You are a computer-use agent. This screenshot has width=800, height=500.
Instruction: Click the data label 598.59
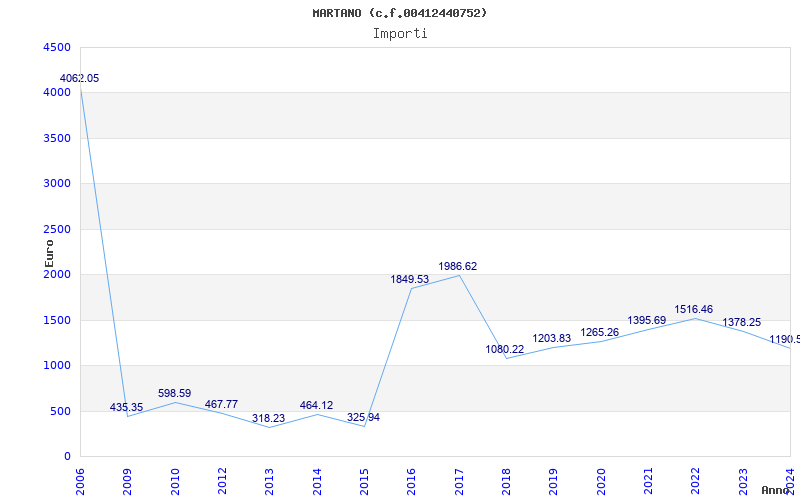174,393
